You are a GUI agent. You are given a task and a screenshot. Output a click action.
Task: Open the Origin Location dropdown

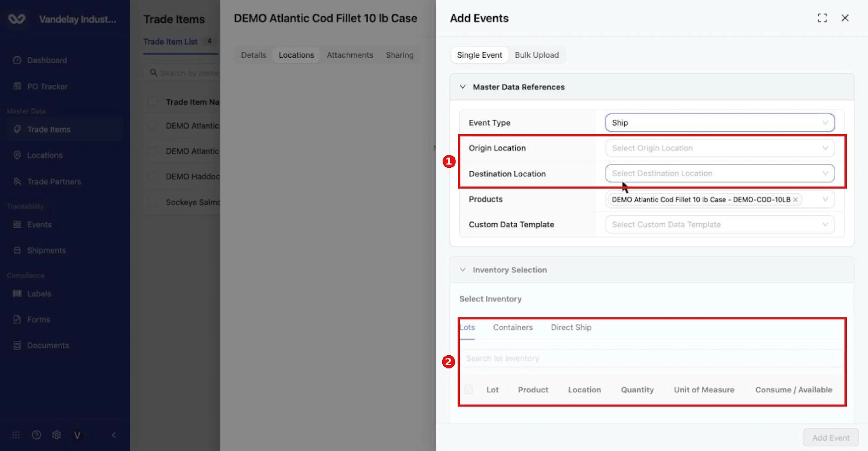(720, 148)
